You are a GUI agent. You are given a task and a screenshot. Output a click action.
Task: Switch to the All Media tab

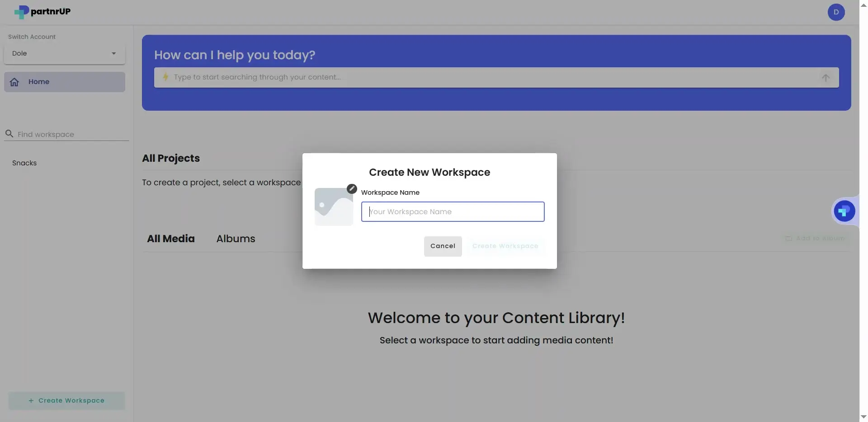pyautogui.click(x=170, y=239)
